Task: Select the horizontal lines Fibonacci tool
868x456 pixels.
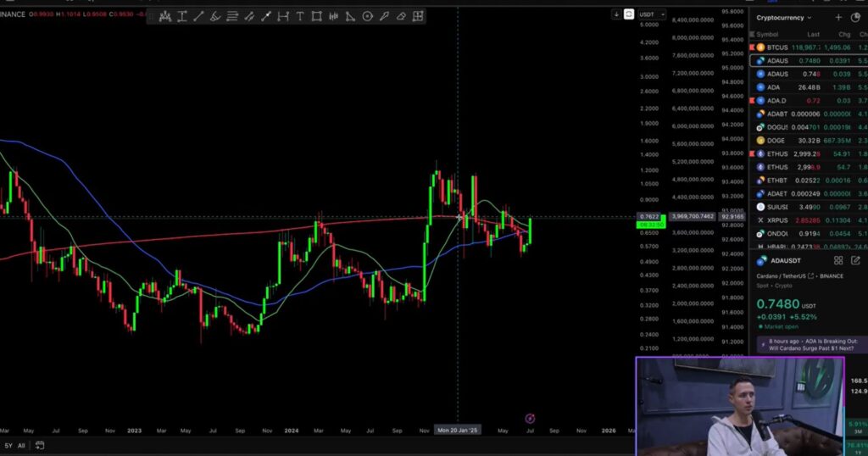Action: [x=232, y=16]
